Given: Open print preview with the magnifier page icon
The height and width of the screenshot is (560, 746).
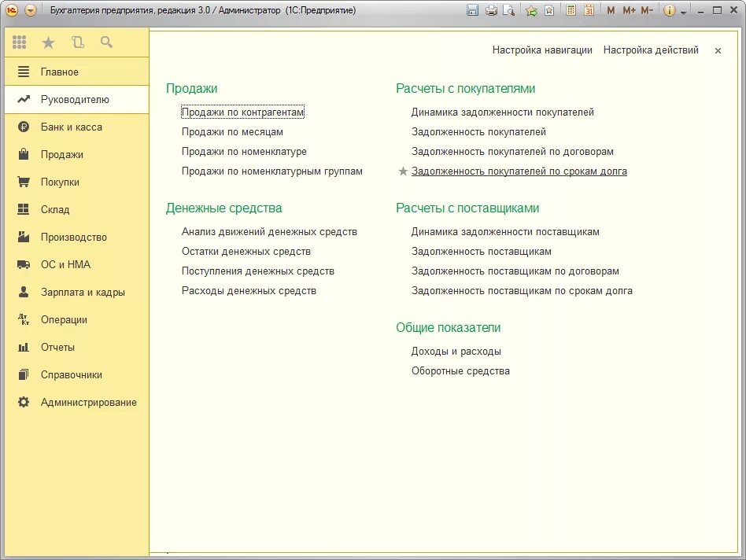Looking at the screenshot, I should [508, 10].
